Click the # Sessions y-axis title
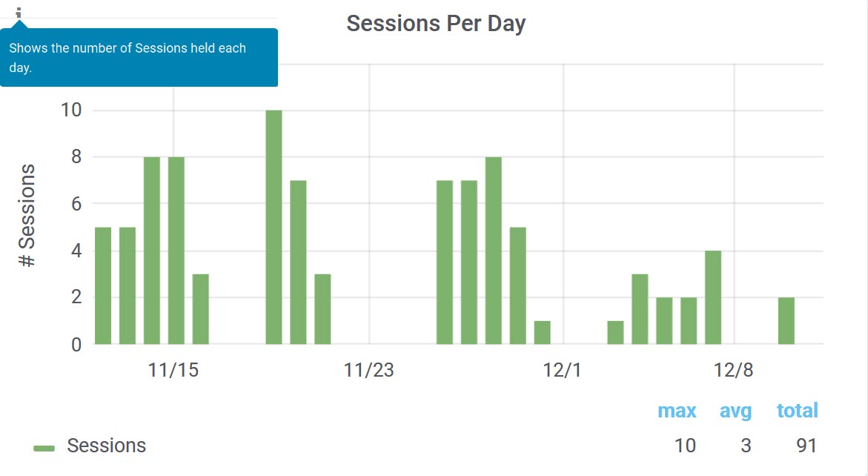Screen dimensions: 868x476 (27, 215)
